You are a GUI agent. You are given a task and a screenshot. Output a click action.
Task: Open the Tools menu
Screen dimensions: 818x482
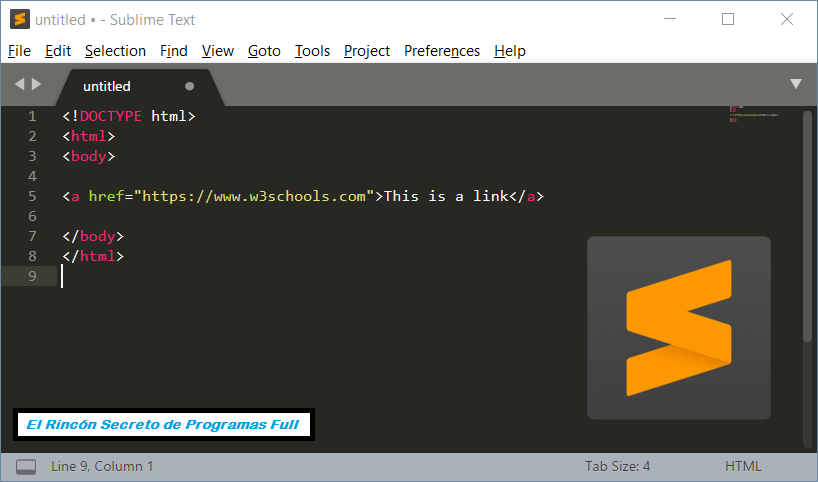(x=312, y=51)
